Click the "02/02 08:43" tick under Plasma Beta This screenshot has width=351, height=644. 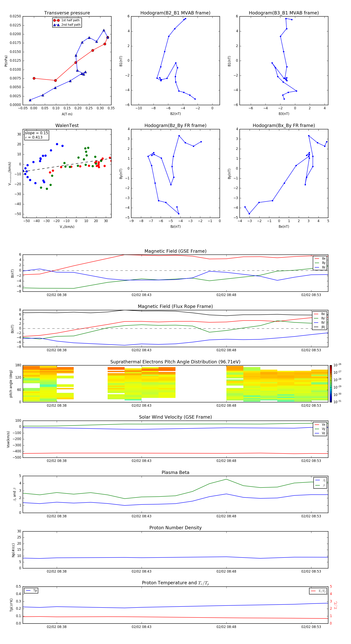pos(141,516)
